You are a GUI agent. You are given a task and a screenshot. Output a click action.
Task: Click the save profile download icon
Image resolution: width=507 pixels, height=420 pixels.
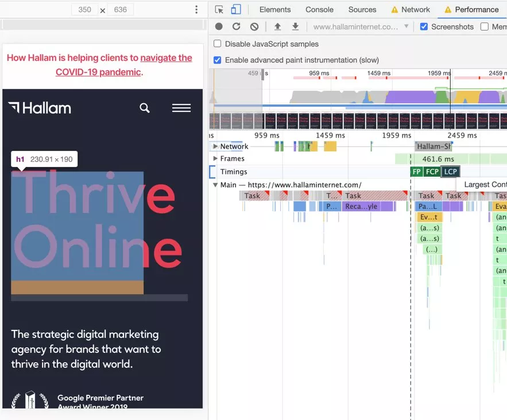pyautogui.click(x=295, y=26)
